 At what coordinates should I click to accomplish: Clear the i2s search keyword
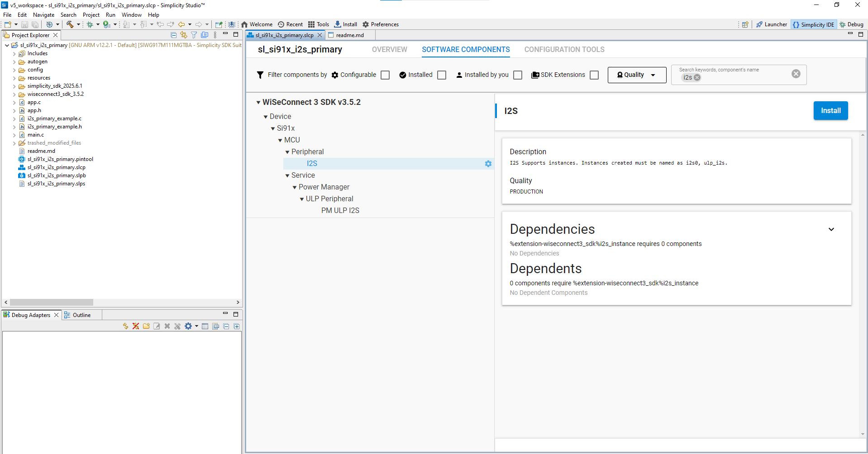697,77
